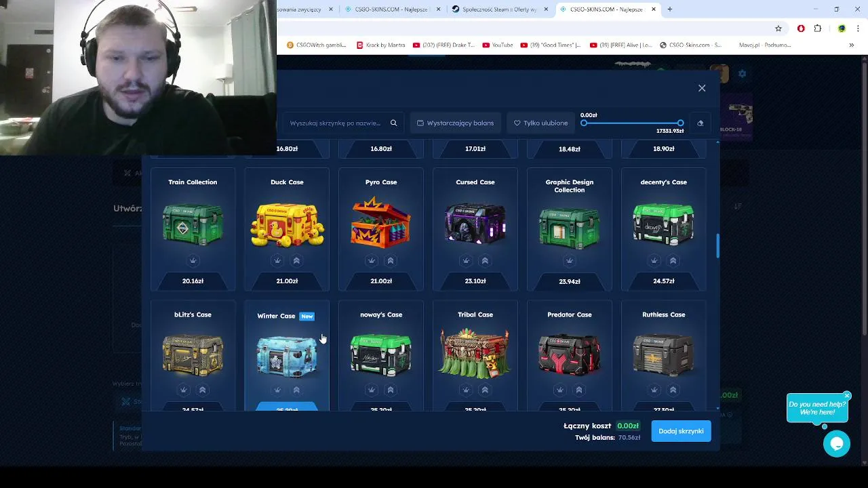
Task: Click the balance value 70.56zł
Action: (629, 438)
